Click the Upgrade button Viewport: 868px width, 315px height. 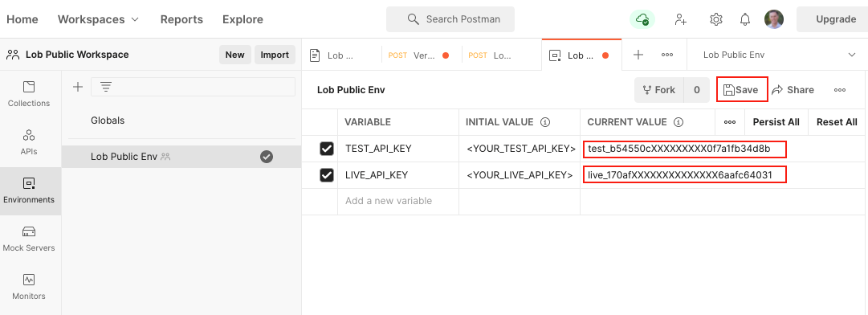(x=836, y=19)
